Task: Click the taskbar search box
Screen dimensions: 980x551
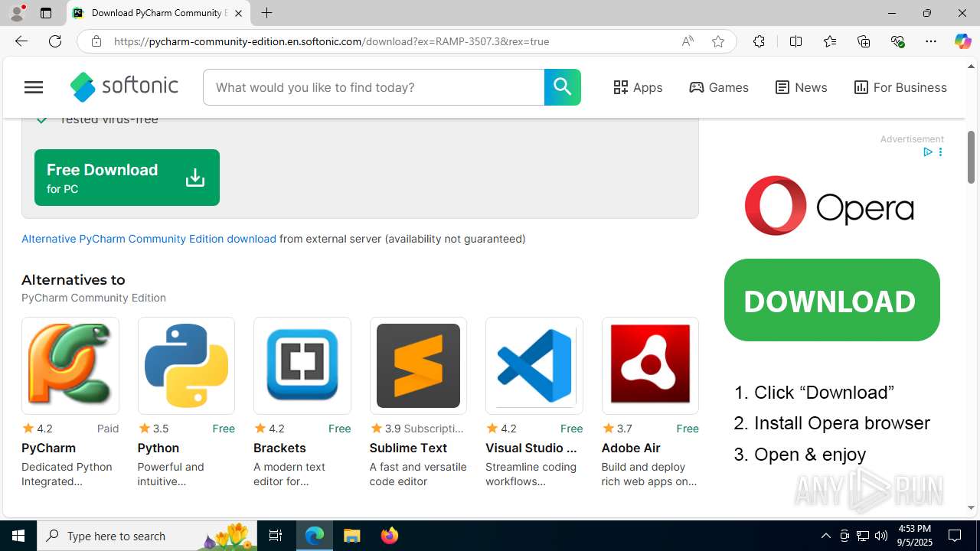Action: coord(148,536)
